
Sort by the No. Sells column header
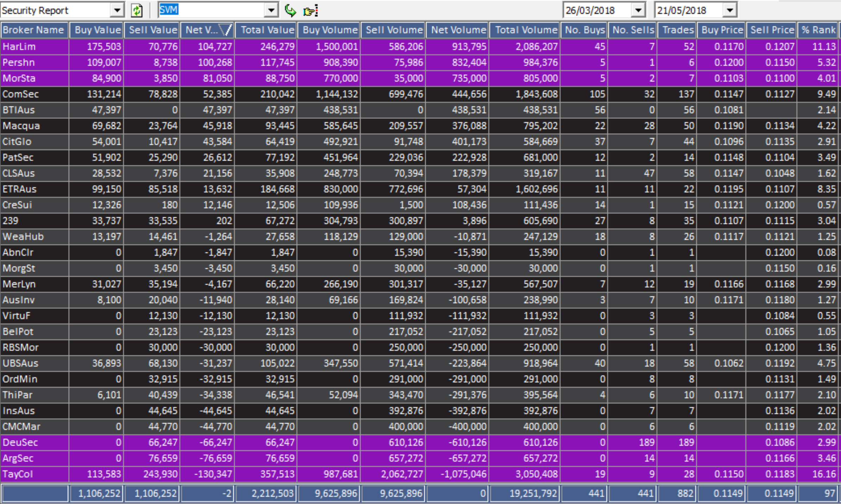pyautogui.click(x=632, y=30)
